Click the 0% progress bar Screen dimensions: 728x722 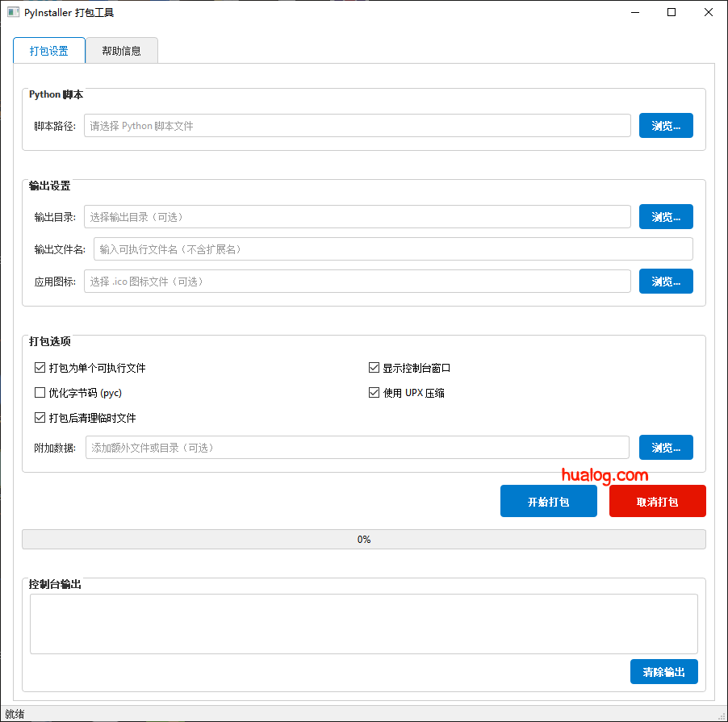coord(364,539)
